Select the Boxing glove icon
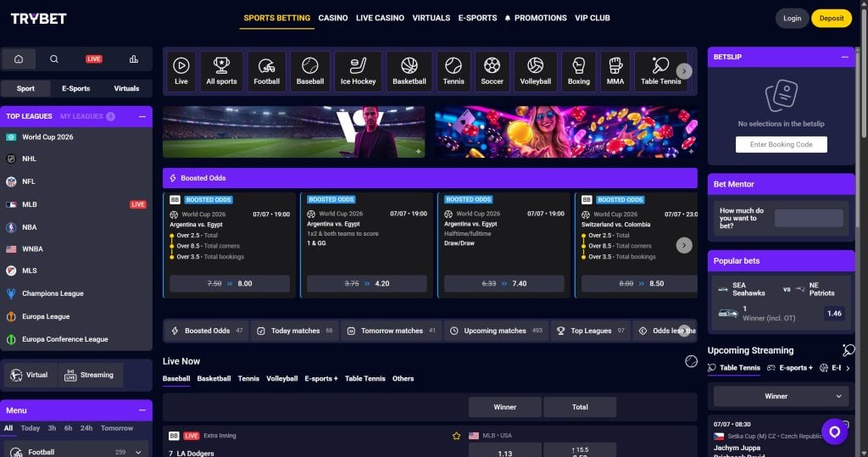 578,71
